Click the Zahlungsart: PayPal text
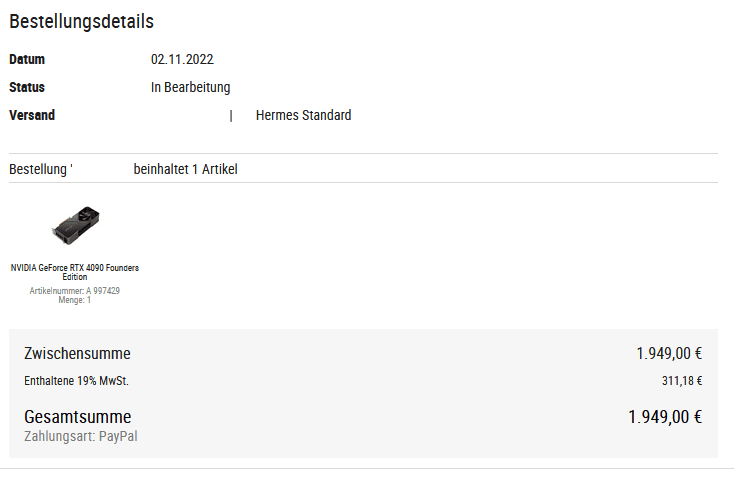The height and width of the screenshot is (477, 734). pyautogui.click(x=81, y=436)
